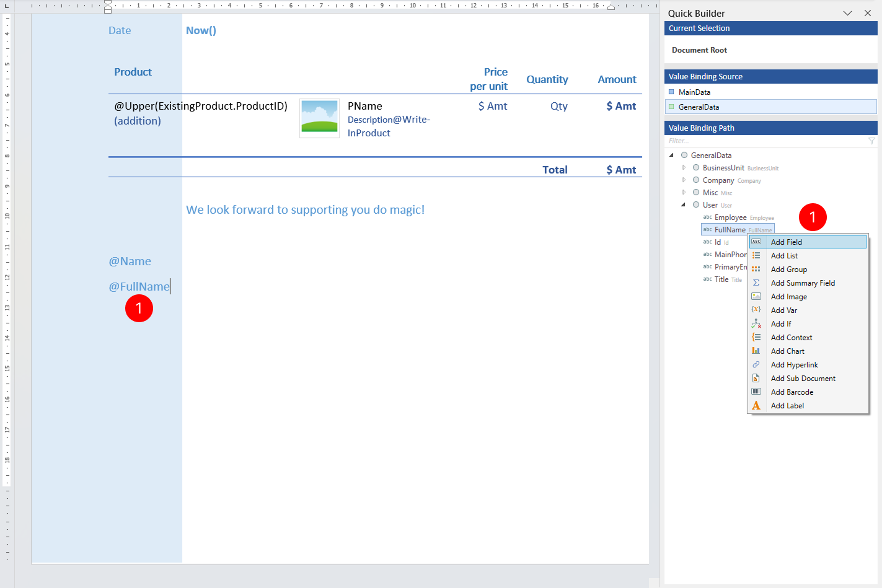Click the left indent marker on the ruler
This screenshot has height=588, width=882.
click(108, 7)
